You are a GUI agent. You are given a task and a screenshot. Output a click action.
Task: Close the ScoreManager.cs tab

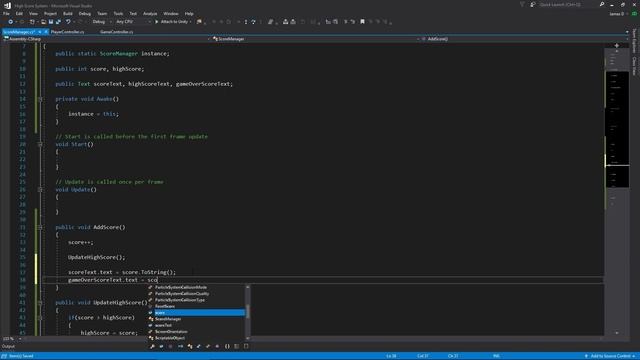46,32
